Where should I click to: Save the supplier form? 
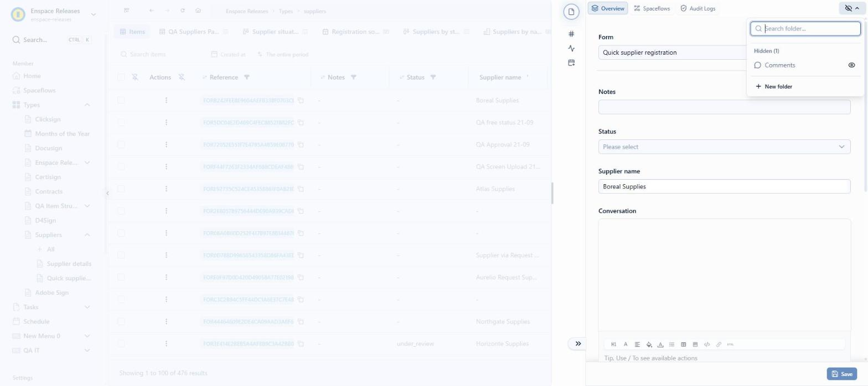click(x=841, y=374)
